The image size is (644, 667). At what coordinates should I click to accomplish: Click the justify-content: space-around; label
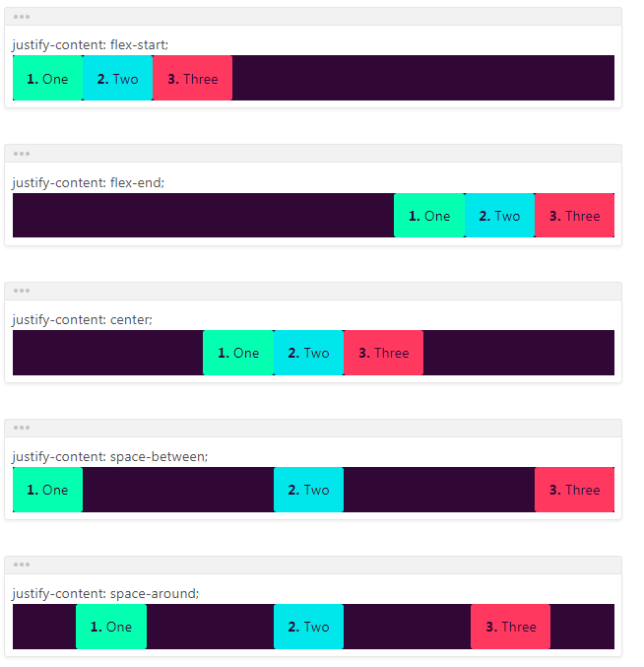(x=105, y=593)
